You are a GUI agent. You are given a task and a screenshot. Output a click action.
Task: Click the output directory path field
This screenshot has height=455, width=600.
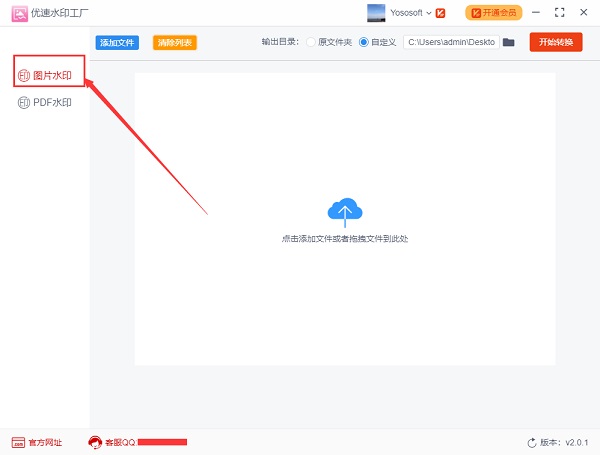pyautogui.click(x=450, y=43)
